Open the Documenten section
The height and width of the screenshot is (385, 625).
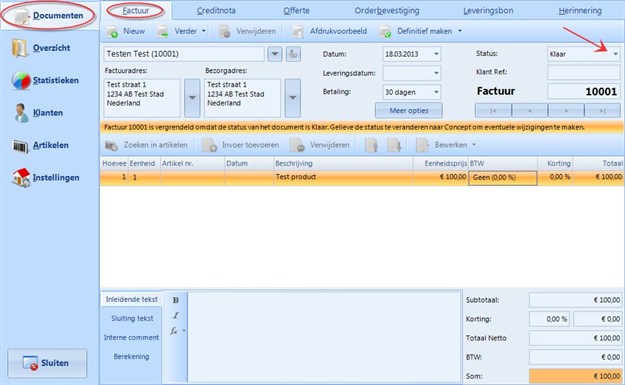point(49,16)
